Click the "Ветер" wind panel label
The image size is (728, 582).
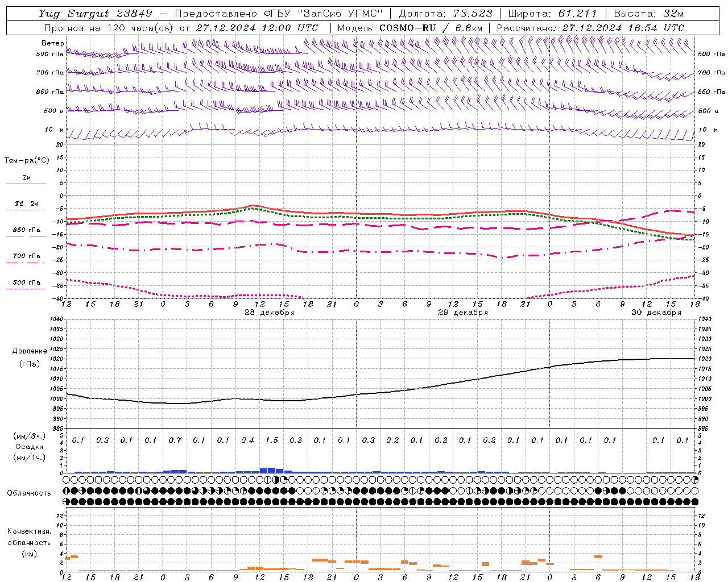point(52,43)
